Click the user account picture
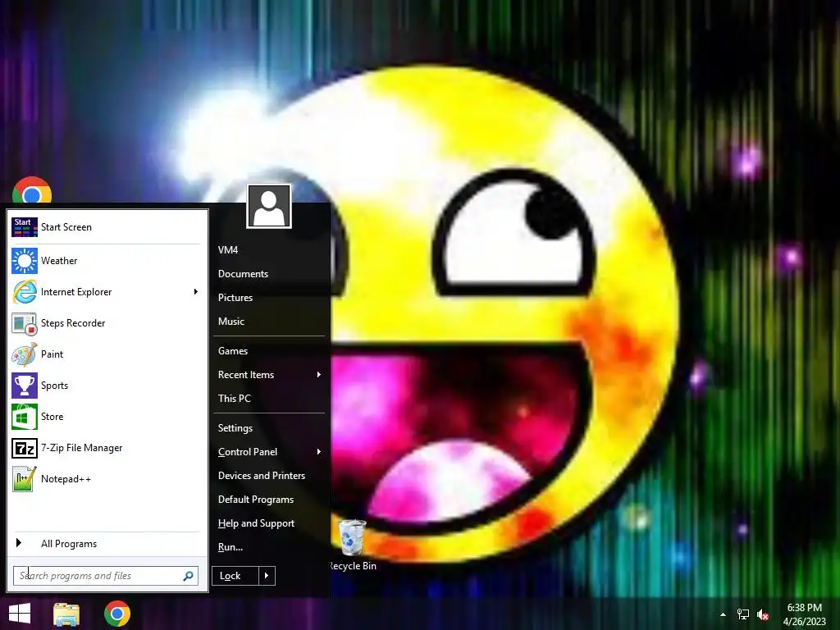This screenshot has height=630, width=840. point(269,206)
